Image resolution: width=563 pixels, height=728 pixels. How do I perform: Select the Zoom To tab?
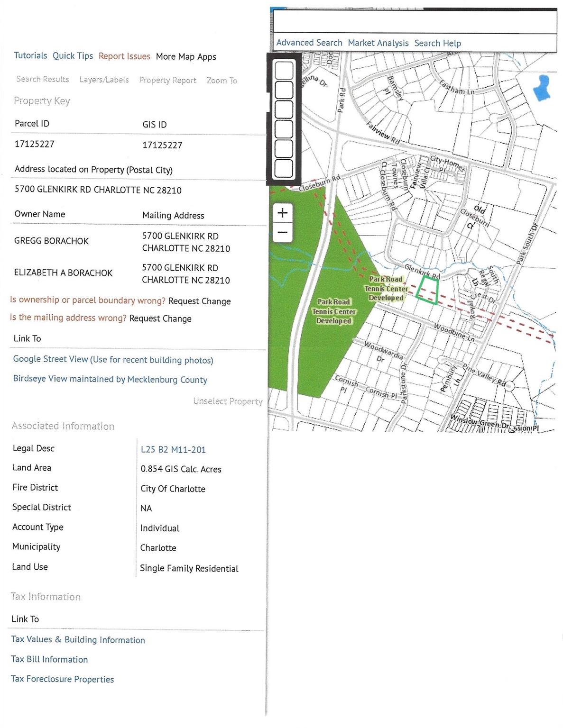tap(222, 81)
